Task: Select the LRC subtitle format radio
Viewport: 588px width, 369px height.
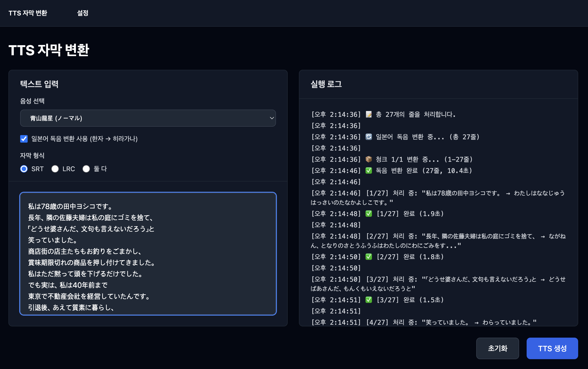Action: 55,169
